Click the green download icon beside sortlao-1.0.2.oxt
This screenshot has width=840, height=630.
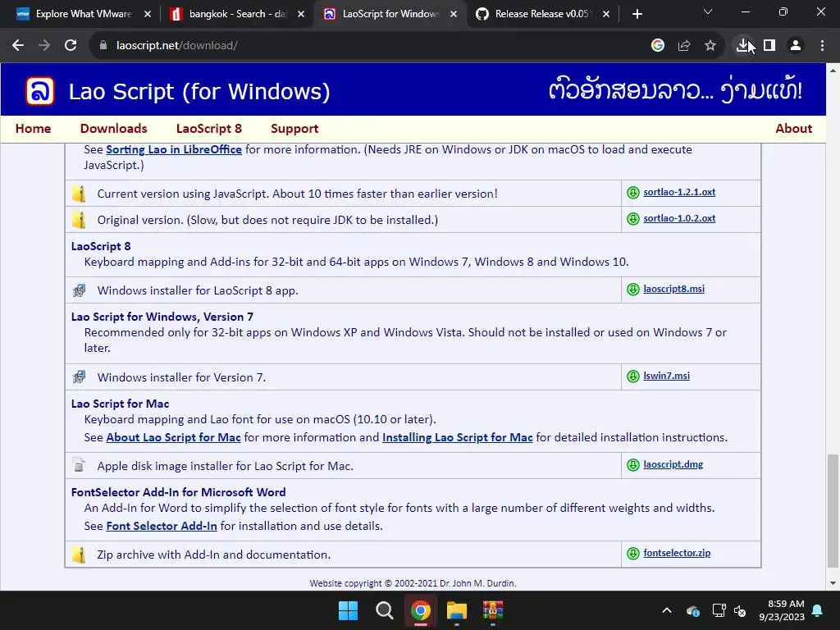[x=633, y=218]
